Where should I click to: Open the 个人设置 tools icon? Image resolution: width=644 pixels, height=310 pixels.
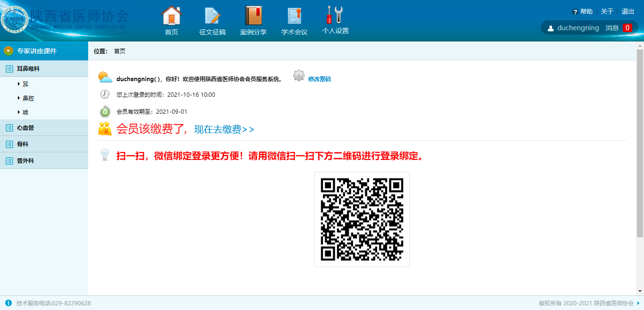click(335, 15)
